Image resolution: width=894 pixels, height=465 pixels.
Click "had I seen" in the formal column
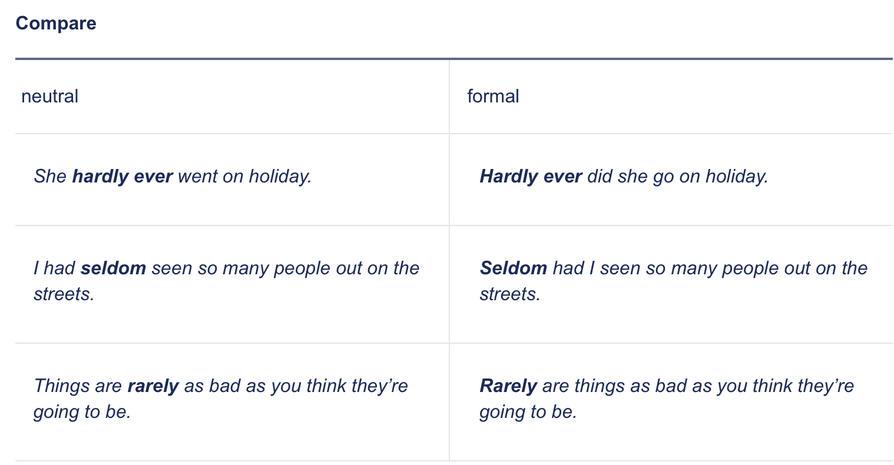(596, 268)
